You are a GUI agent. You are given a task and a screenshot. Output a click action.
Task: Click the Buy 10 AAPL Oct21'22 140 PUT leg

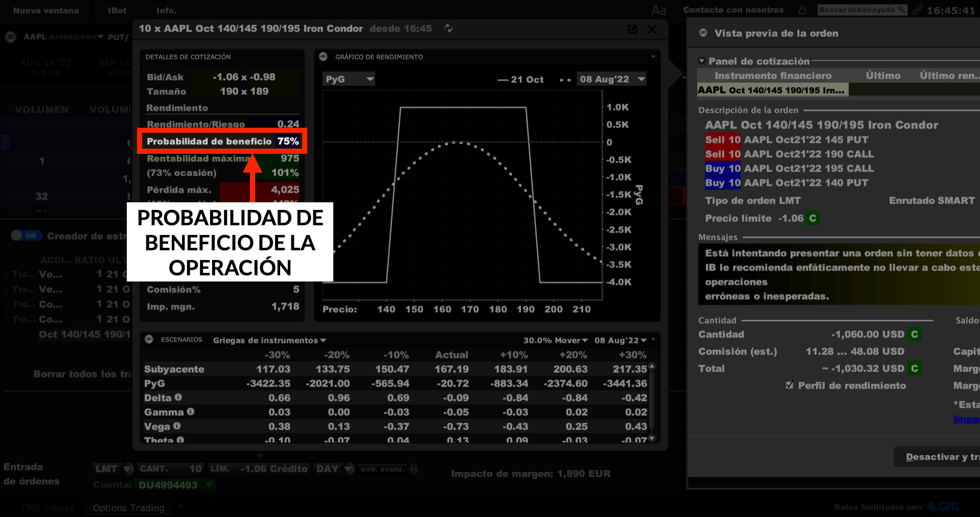tap(786, 182)
